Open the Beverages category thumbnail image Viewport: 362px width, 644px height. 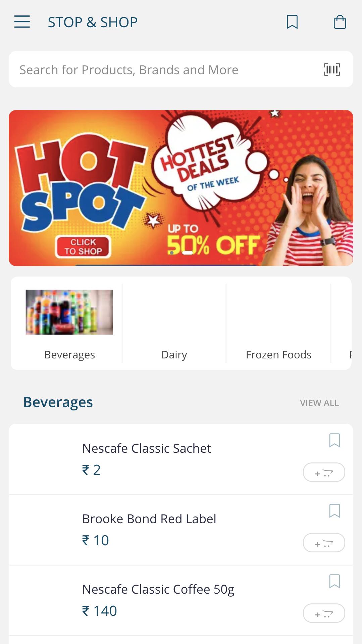click(x=69, y=312)
